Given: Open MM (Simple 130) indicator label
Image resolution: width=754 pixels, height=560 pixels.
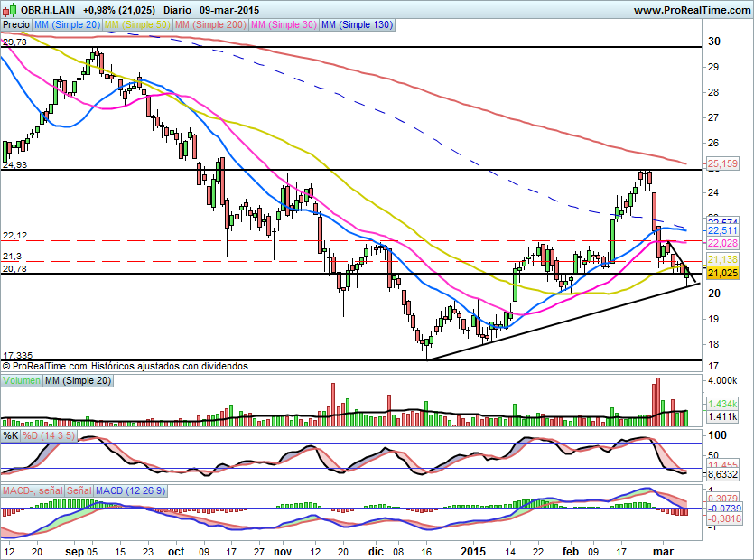Looking at the screenshot, I should [357, 25].
